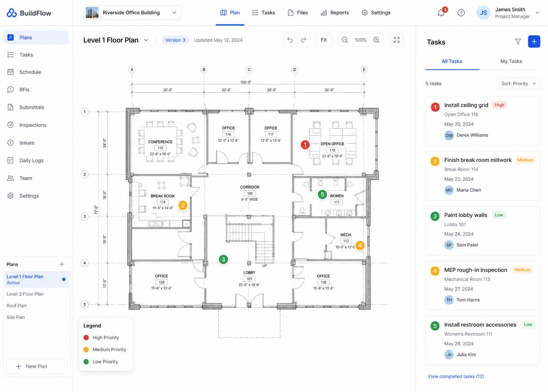The width and height of the screenshot is (548, 392).
Task: Expand the James Smith account menu
Action: point(537,13)
